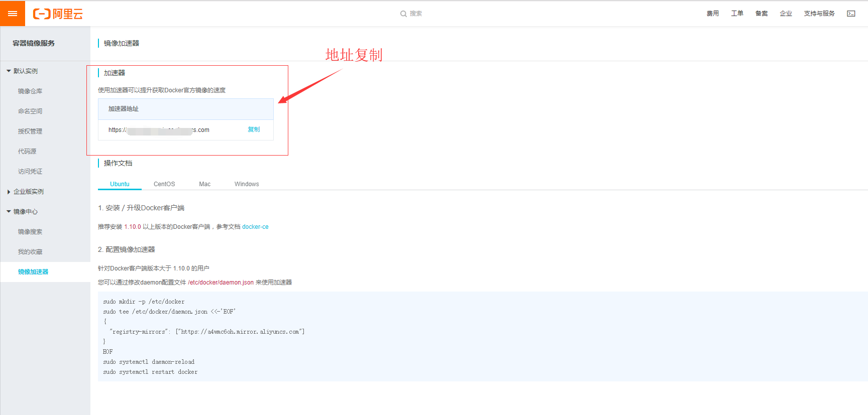Viewport: 868px width, 415px height.
Task: Open the 费用 menu
Action: coord(713,14)
